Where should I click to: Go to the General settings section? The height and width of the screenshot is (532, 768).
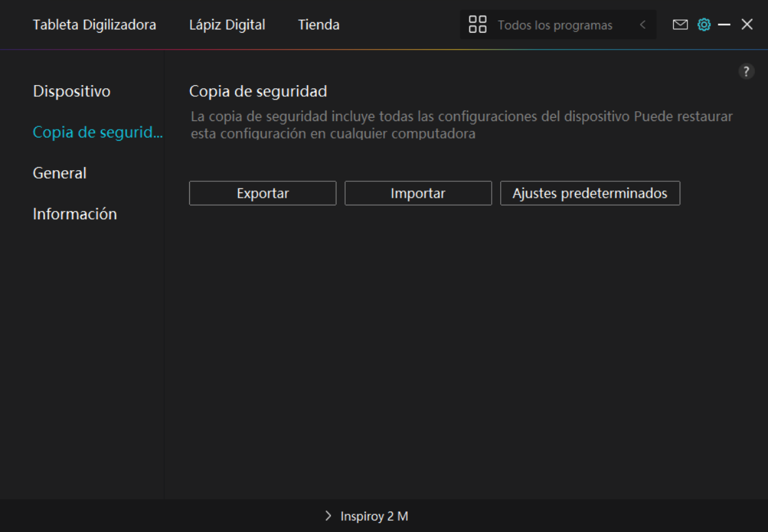click(60, 173)
